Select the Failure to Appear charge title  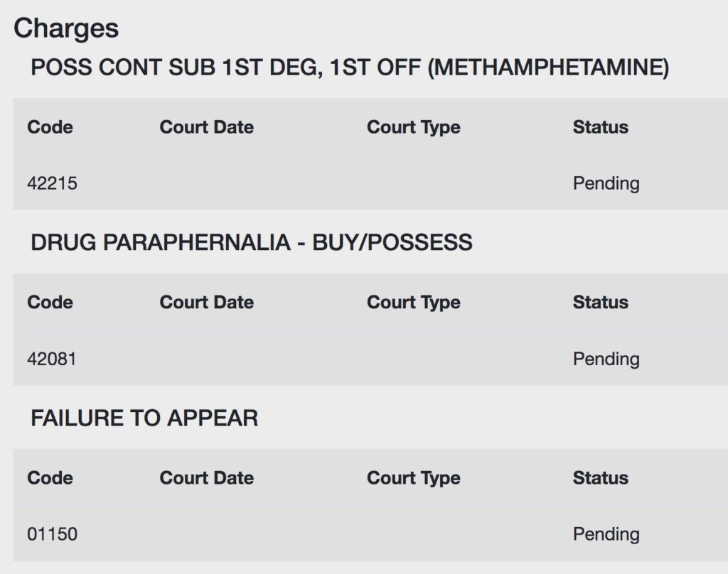pos(144,418)
